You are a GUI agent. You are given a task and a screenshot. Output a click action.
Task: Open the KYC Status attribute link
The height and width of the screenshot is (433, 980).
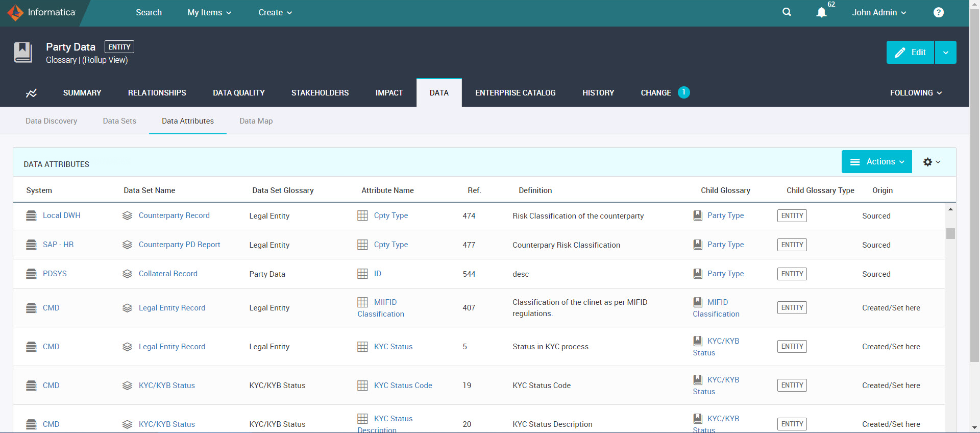393,347
